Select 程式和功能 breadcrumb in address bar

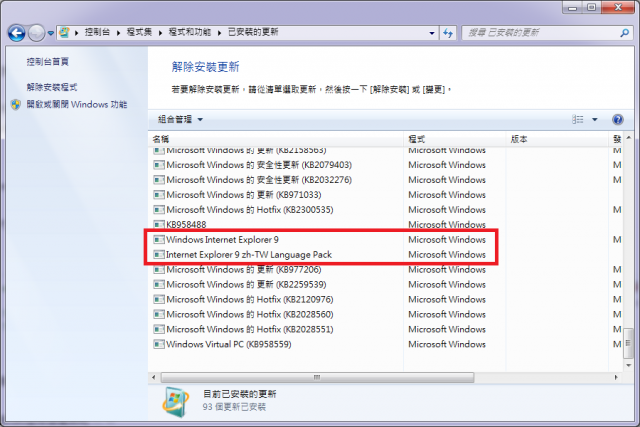[x=190, y=32]
